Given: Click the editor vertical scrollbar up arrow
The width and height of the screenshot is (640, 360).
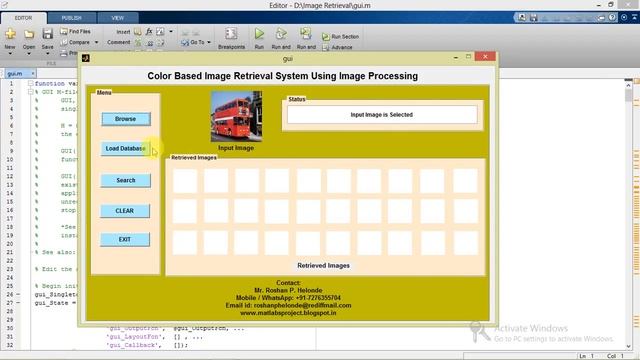Looking at the screenshot, I should (x=629, y=85).
